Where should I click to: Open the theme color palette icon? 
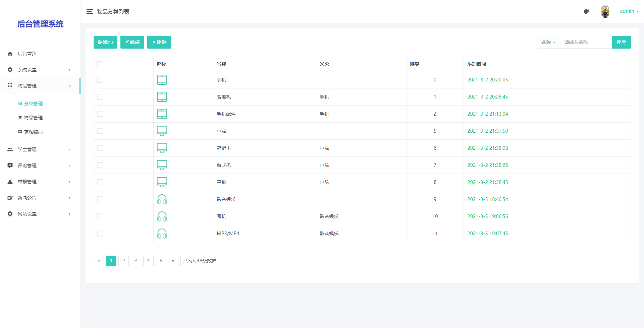(x=587, y=11)
